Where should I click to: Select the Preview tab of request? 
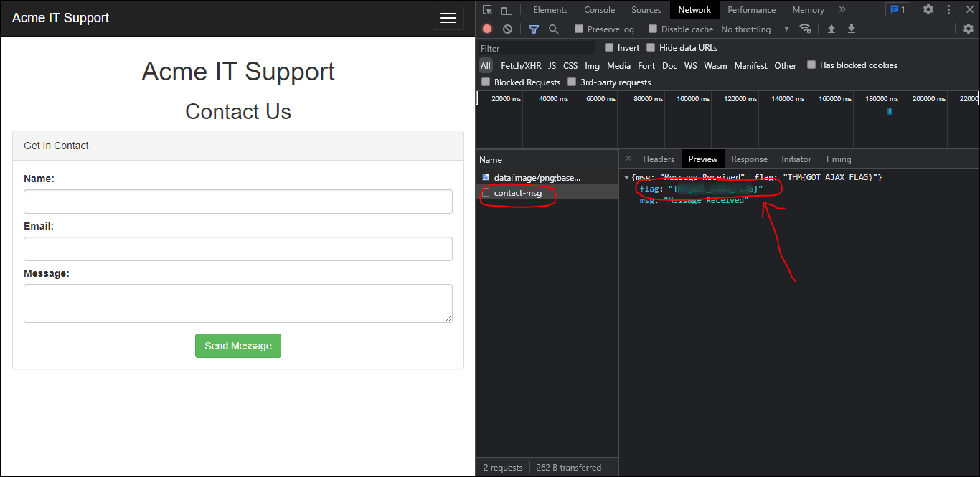tap(703, 159)
